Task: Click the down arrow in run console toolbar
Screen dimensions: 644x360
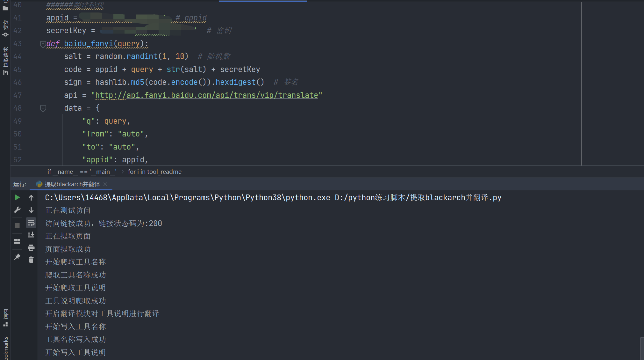Action: tap(31, 210)
